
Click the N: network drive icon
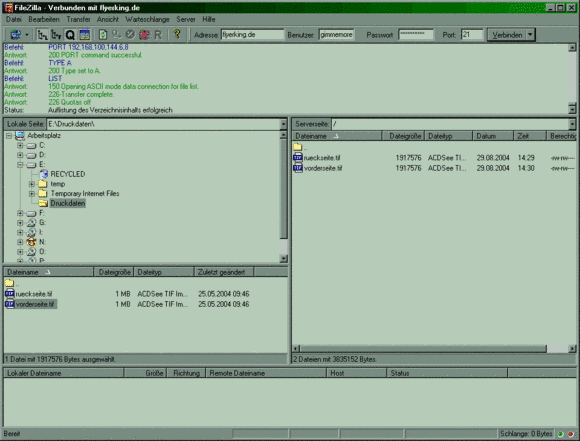pyautogui.click(x=31, y=242)
